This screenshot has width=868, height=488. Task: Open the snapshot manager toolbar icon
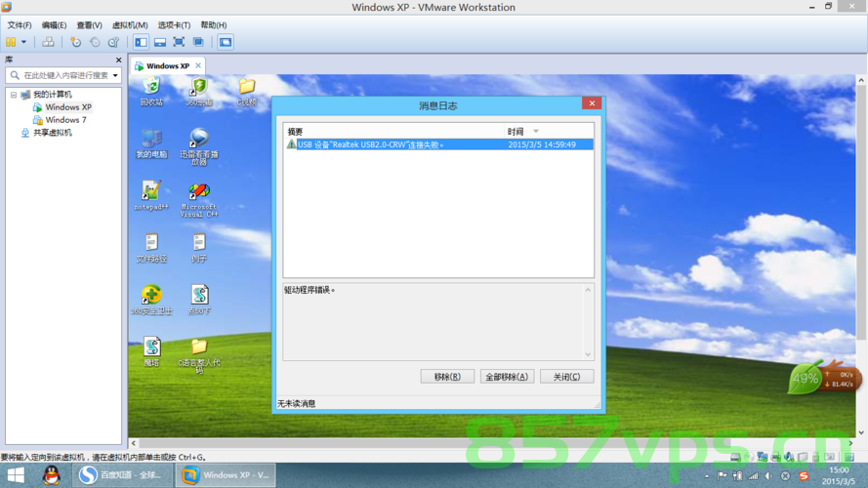pyautogui.click(x=113, y=42)
